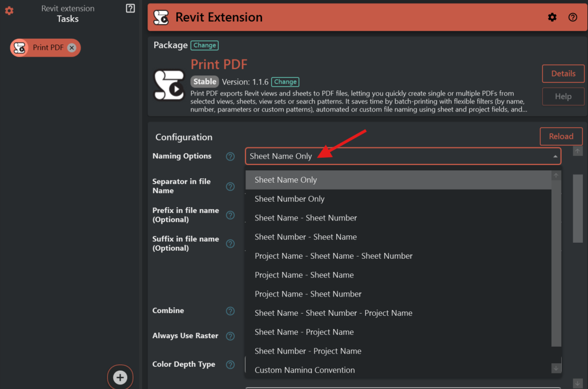Open help icon beside Tasks header

(130, 9)
